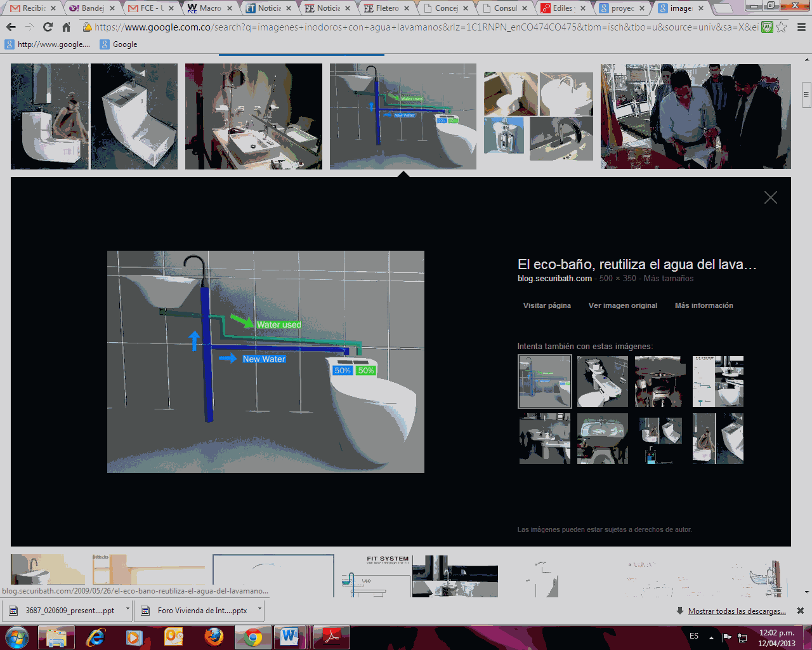Go to the browser home page

(66, 27)
